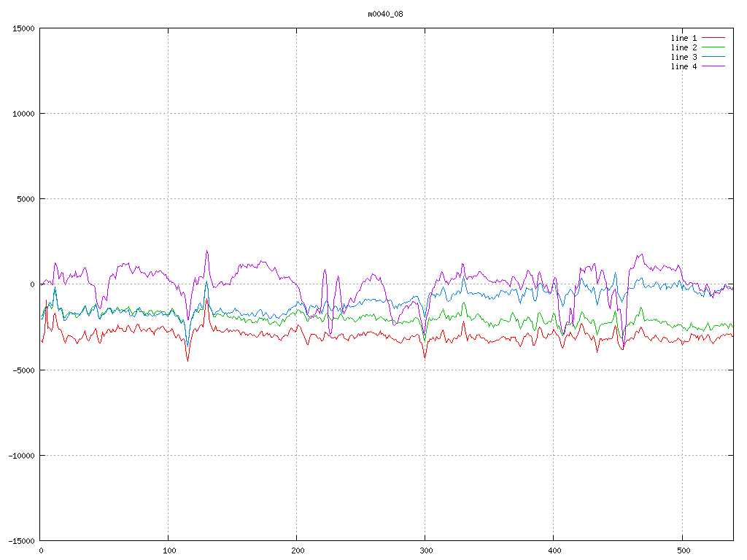Screen dimensions: 747x560
Task: Click the red line 1 legend sample
Action: tap(713, 38)
